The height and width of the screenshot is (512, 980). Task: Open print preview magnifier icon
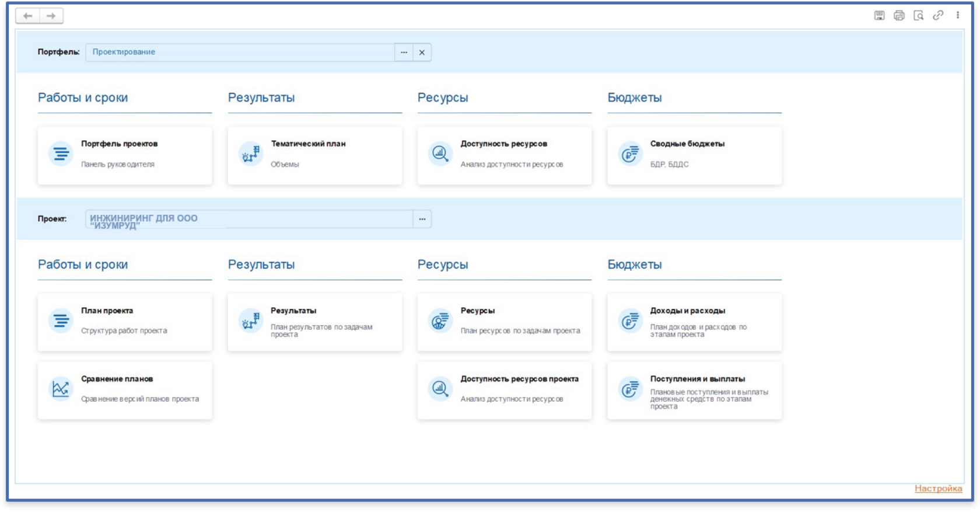click(918, 16)
